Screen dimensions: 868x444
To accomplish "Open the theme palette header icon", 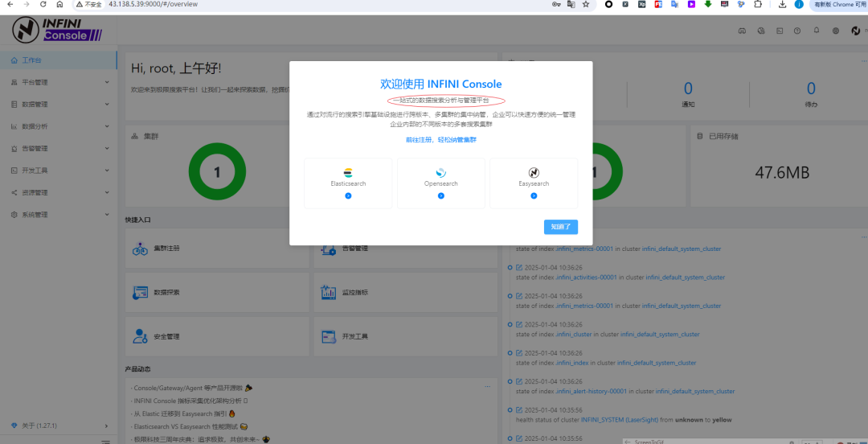I will tap(760, 31).
